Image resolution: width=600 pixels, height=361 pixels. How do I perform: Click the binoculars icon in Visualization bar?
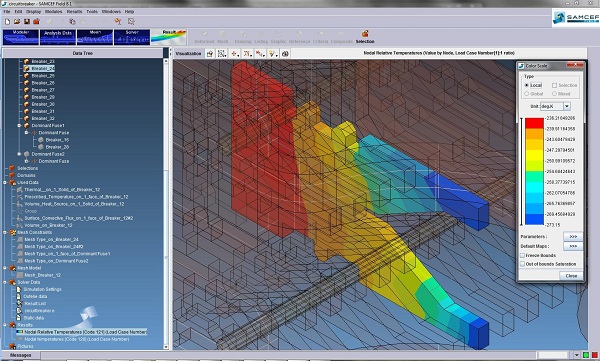coord(285,54)
